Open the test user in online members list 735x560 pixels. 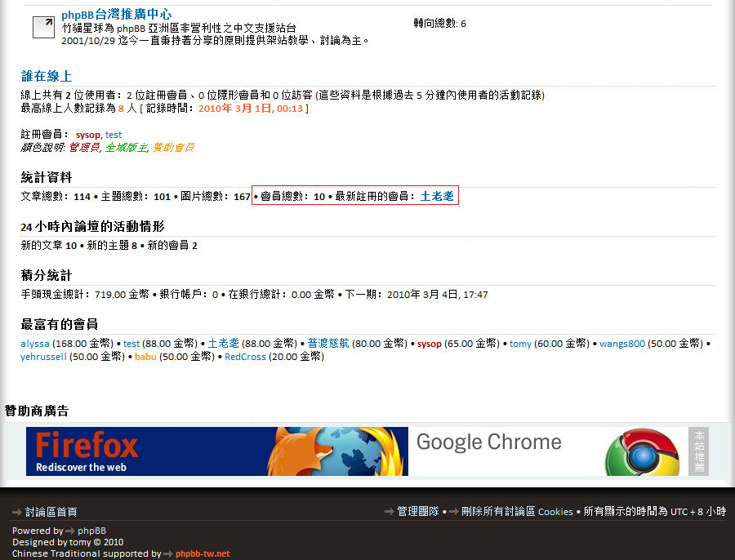[x=114, y=135]
